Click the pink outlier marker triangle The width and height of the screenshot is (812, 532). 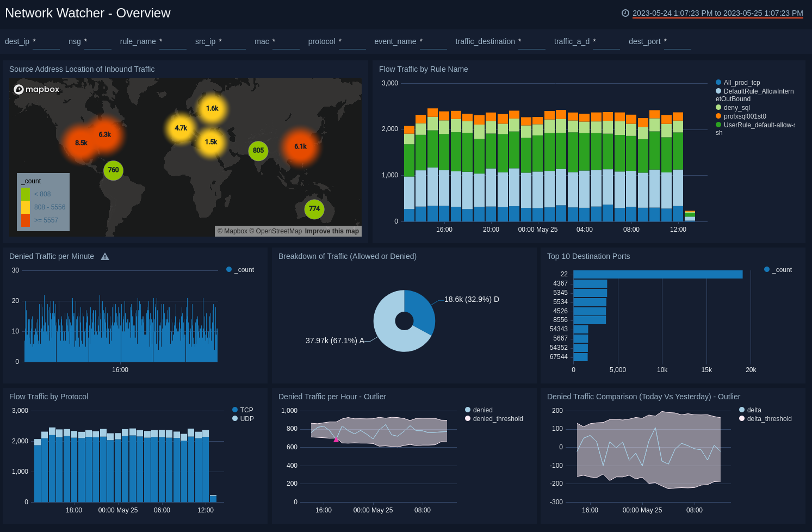336,440
